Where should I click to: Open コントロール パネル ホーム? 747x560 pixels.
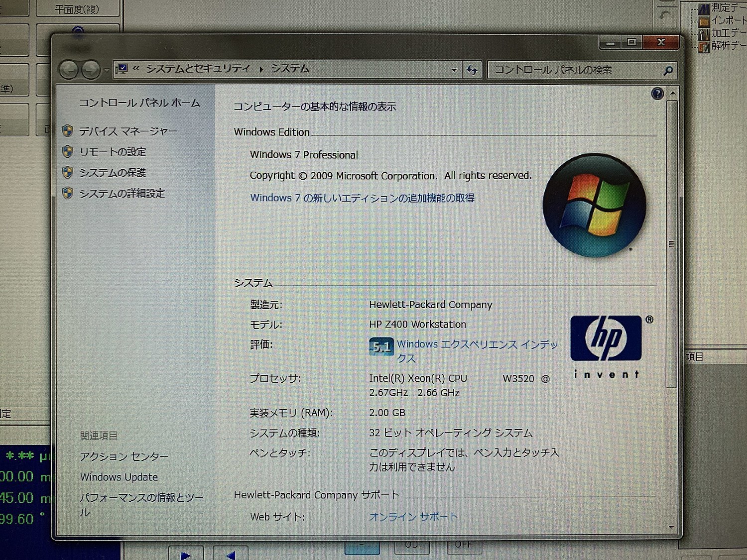139,103
